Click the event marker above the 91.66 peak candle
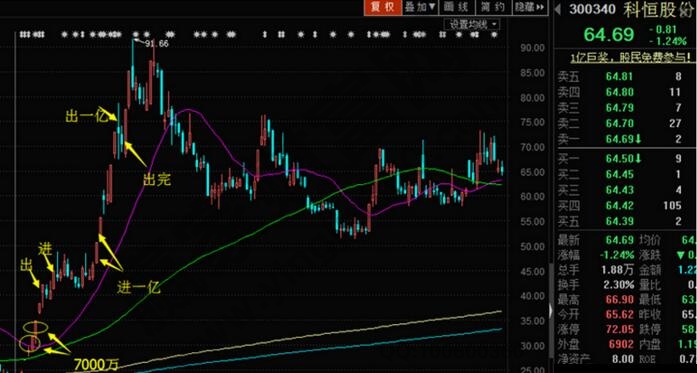This screenshot has width=697, height=373. point(136,34)
